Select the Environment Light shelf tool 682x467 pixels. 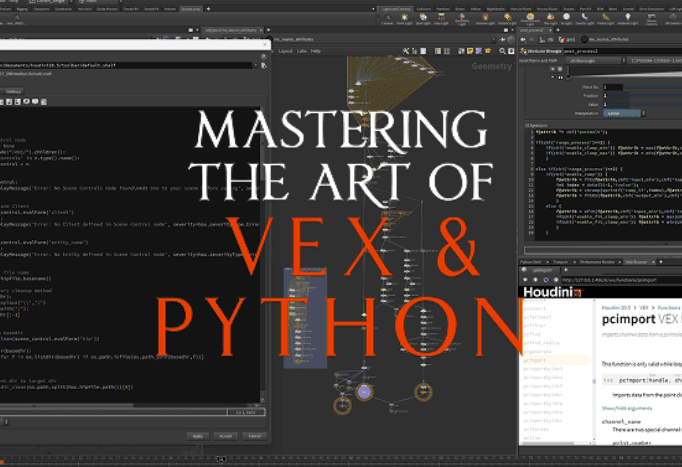[x=530, y=18]
